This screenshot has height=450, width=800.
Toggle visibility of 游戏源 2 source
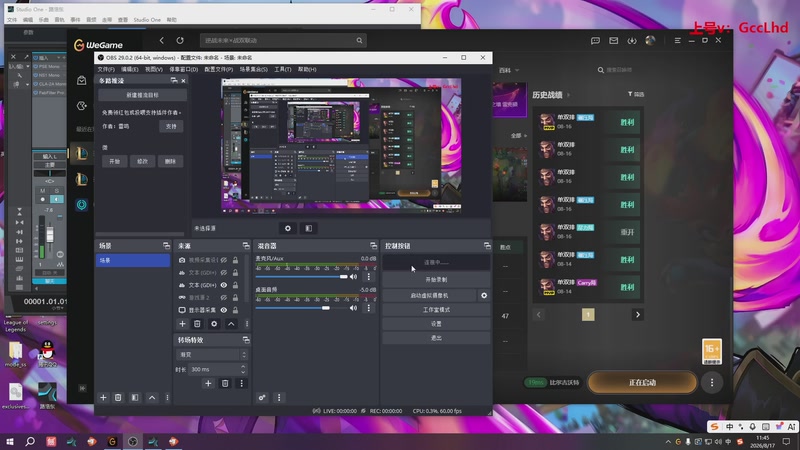(223, 297)
